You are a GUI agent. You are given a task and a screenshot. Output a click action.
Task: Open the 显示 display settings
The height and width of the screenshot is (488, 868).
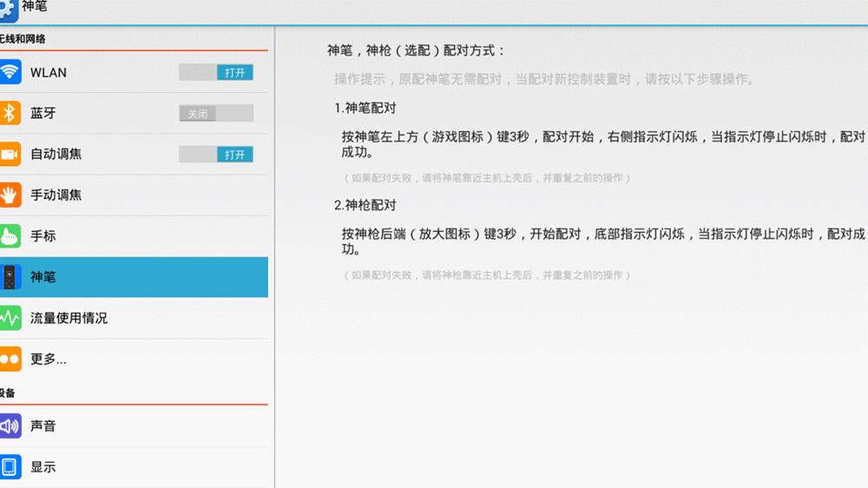[134, 467]
